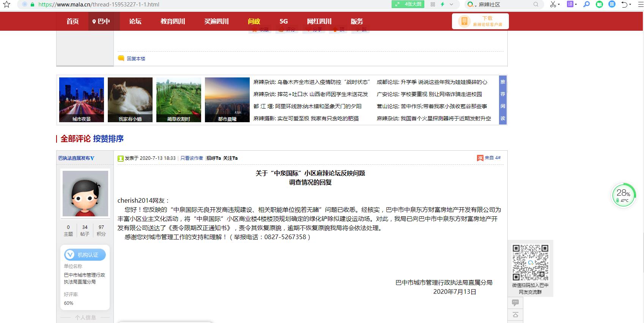
Task: Click the purple translate icon
Action: (x=570, y=5)
